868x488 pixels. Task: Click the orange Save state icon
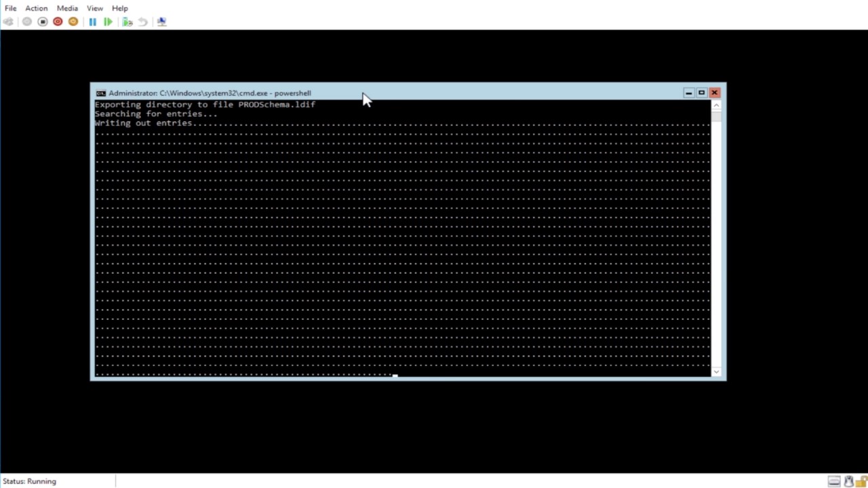tap(73, 22)
